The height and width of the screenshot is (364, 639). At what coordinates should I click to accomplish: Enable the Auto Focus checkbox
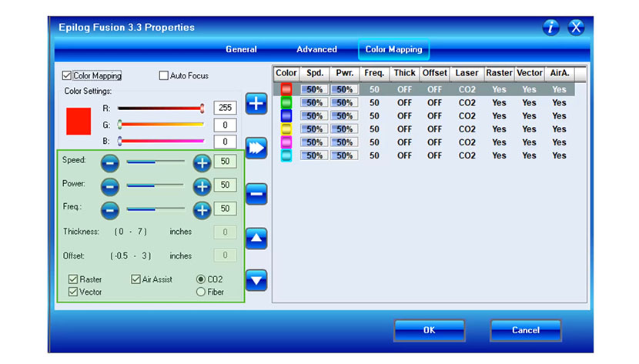coord(164,76)
